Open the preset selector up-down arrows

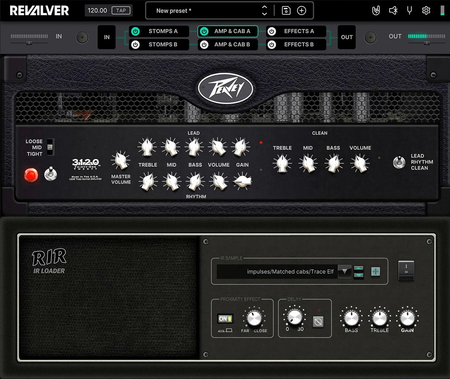[x=264, y=11]
